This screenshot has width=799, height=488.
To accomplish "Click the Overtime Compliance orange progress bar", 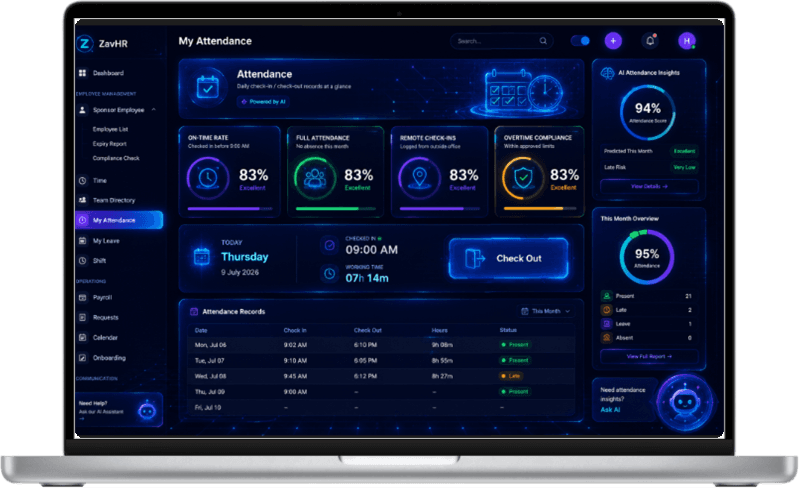I will (540, 209).
